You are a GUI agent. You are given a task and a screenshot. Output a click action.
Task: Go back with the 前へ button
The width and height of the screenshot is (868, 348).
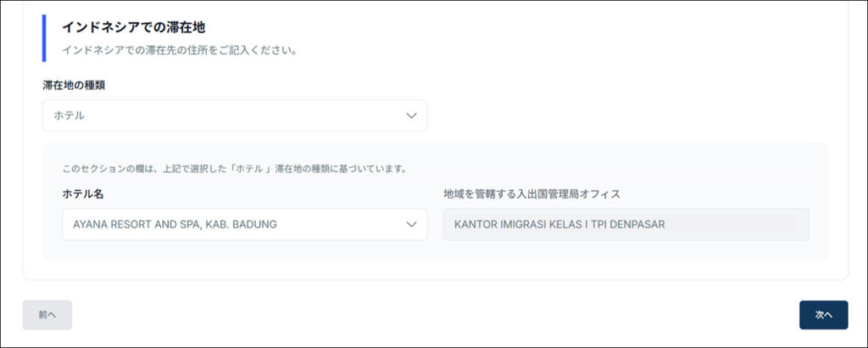[47, 314]
